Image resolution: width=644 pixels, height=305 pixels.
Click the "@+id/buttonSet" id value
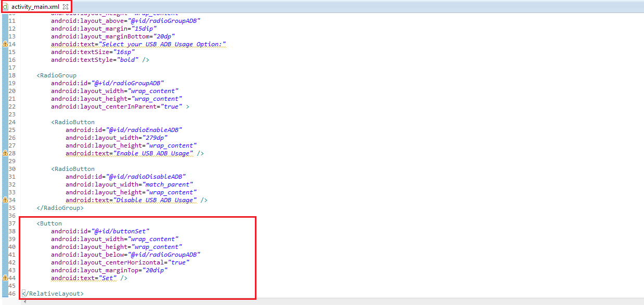121,231
